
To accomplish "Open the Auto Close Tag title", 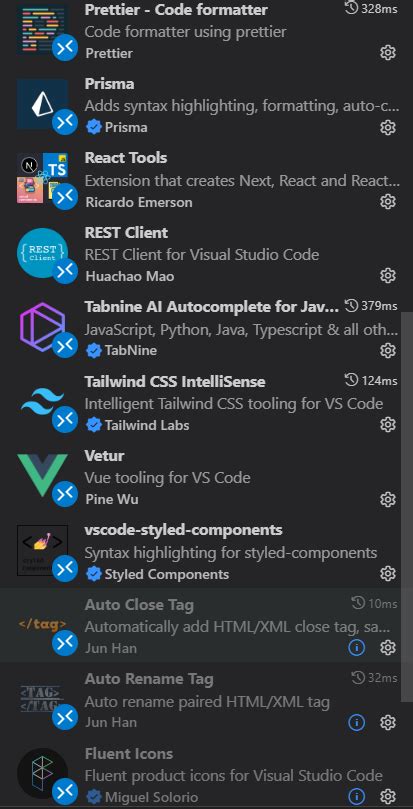I will tap(139, 604).
